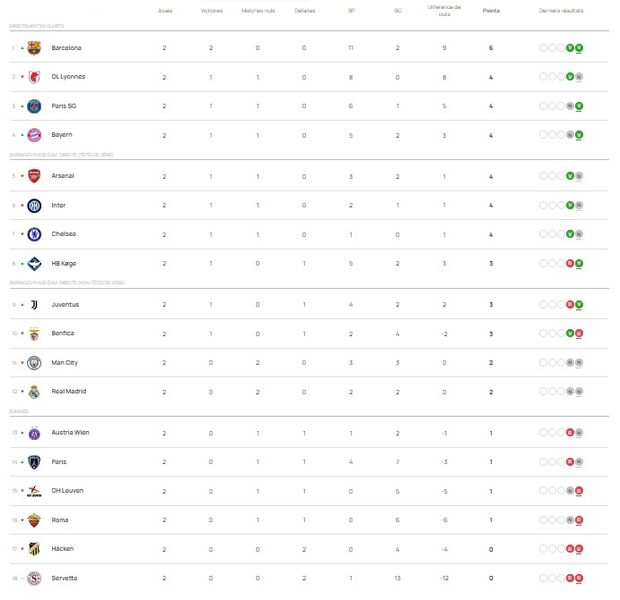Click the Bayern club crest
620x600 pixels.
34,135
